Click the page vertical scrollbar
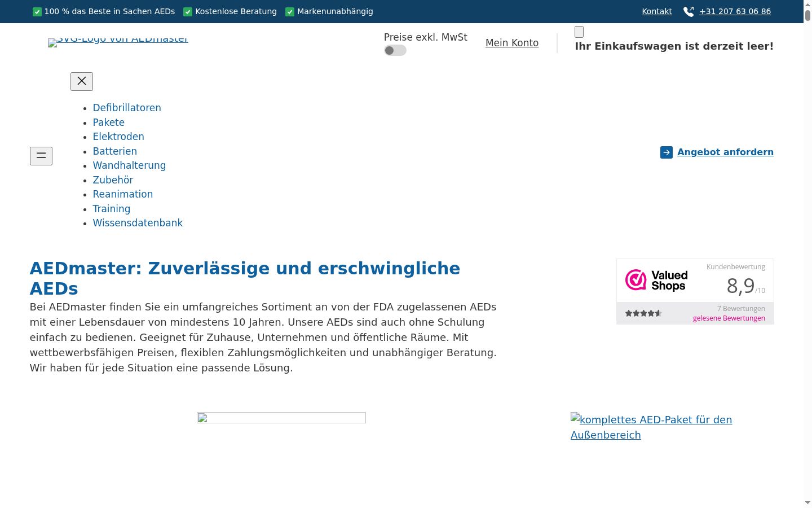 click(807, 254)
